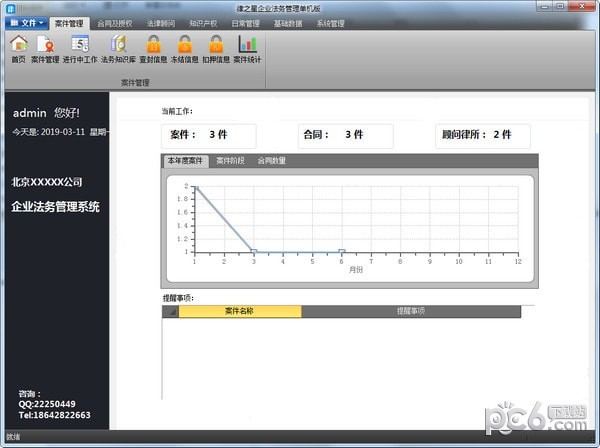Click the 当前工作 label

(177, 111)
